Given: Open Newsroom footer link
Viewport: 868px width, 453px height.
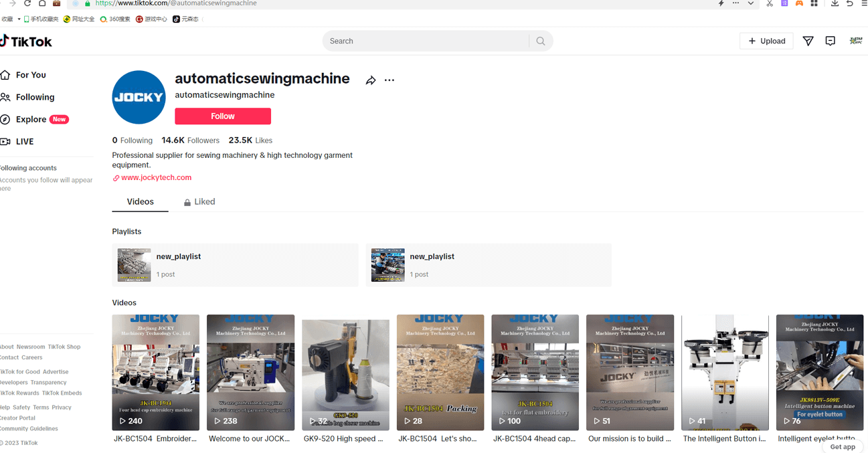Looking at the screenshot, I should [x=31, y=347].
